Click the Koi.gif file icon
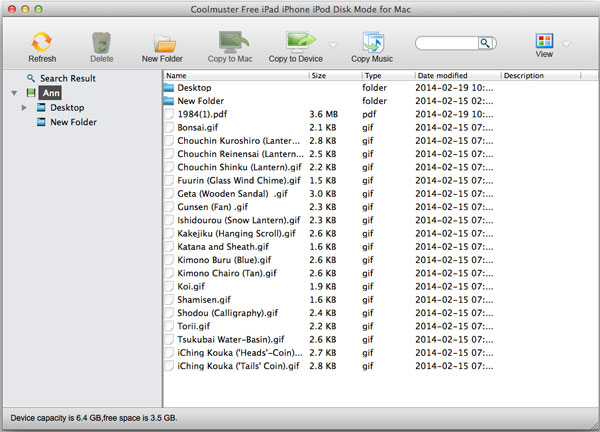 point(169,287)
